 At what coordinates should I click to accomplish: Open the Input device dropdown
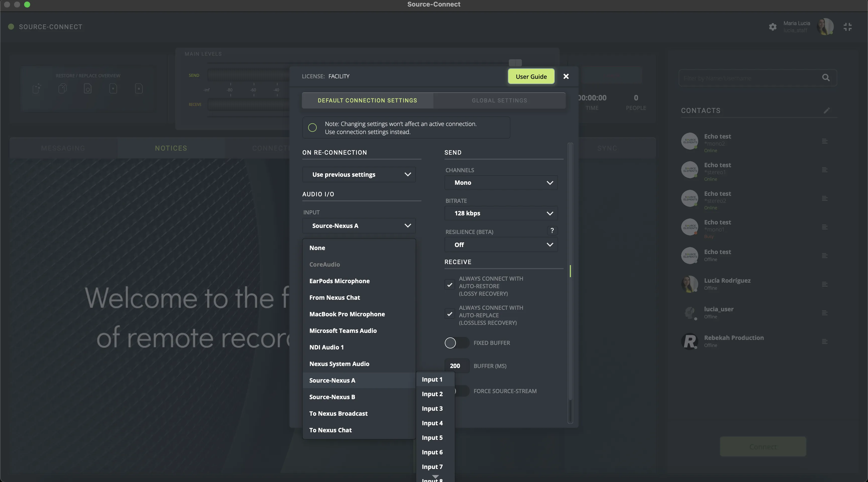(x=359, y=226)
